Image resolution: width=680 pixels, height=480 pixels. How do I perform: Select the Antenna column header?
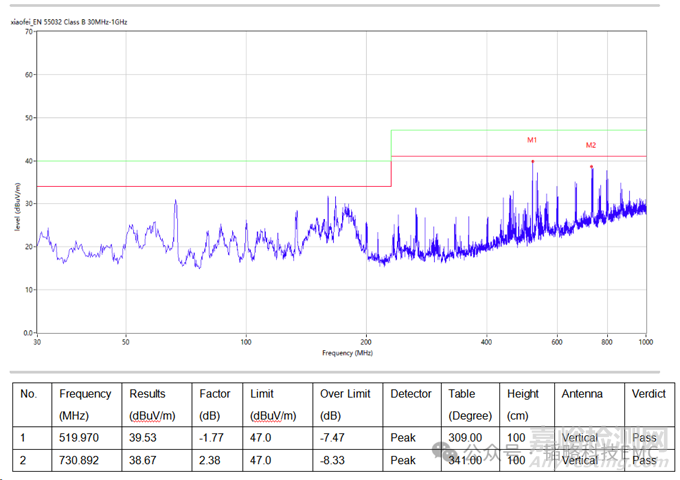click(582, 394)
